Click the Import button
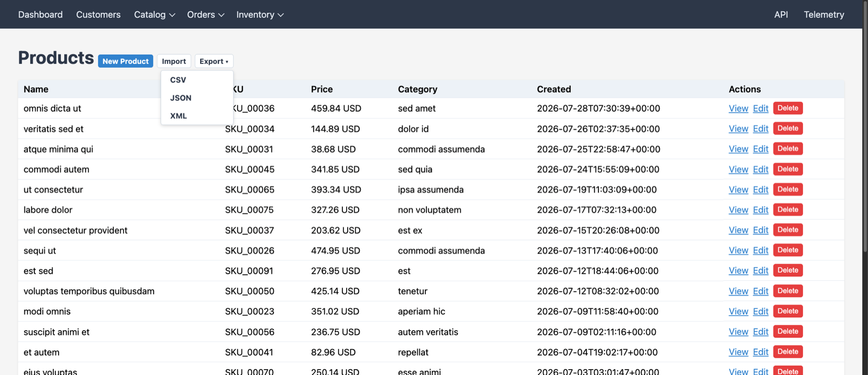The image size is (868, 375). 174,61
